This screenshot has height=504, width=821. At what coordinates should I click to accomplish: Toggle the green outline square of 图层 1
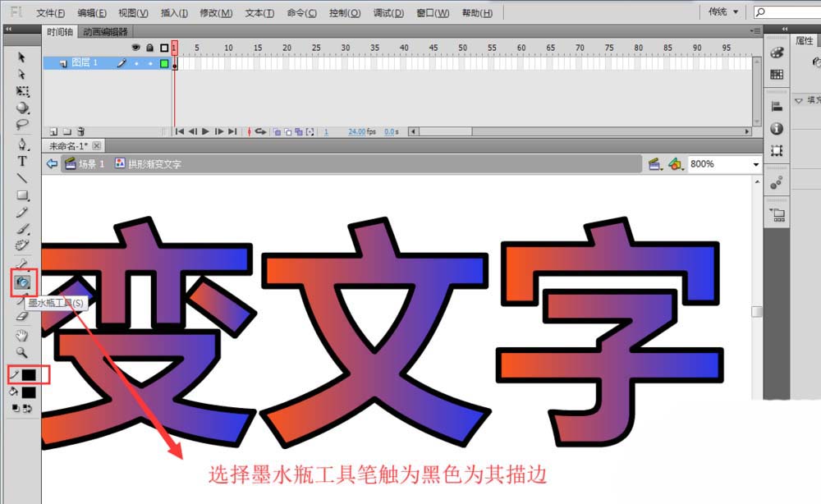164,63
